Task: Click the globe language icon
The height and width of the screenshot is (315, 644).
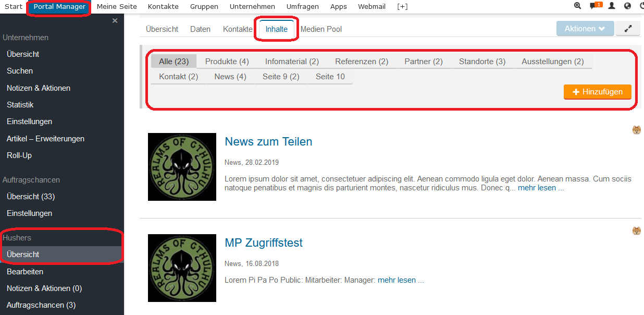Action: [x=627, y=6]
